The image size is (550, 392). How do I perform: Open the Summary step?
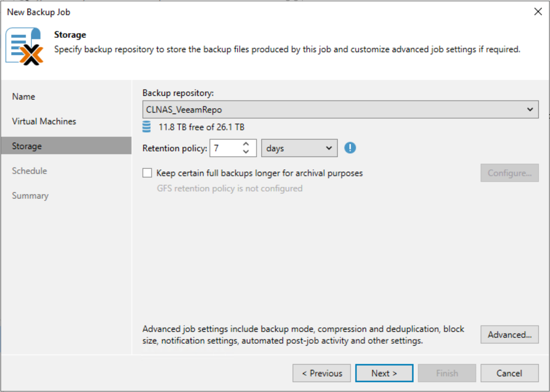[x=30, y=196]
